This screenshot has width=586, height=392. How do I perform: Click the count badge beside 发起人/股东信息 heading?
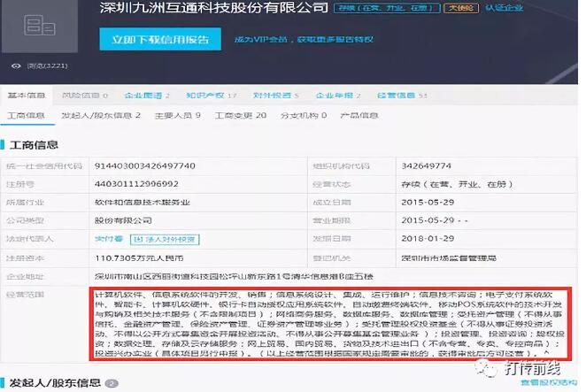112,383
